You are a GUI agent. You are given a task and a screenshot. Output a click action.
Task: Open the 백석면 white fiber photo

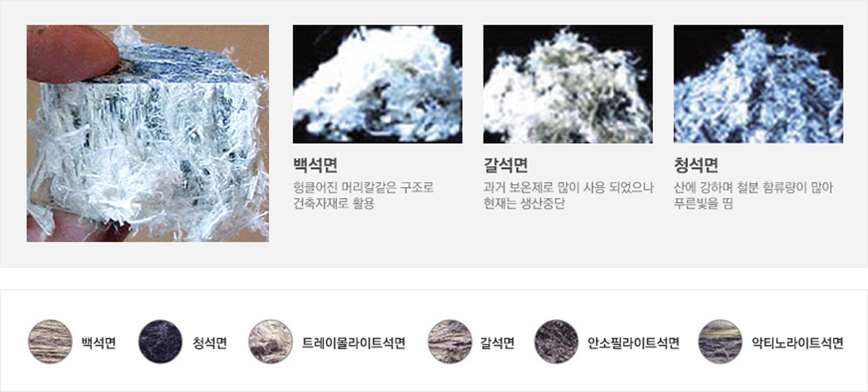(378, 84)
